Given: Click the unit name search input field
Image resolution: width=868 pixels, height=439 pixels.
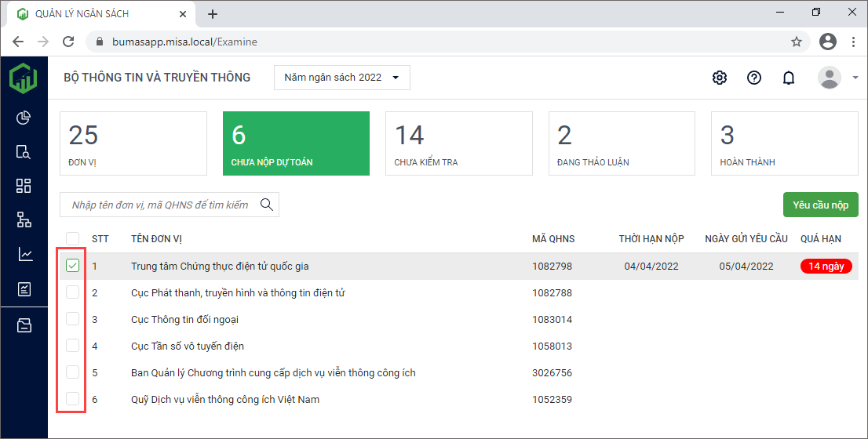Looking at the screenshot, I should (159, 205).
